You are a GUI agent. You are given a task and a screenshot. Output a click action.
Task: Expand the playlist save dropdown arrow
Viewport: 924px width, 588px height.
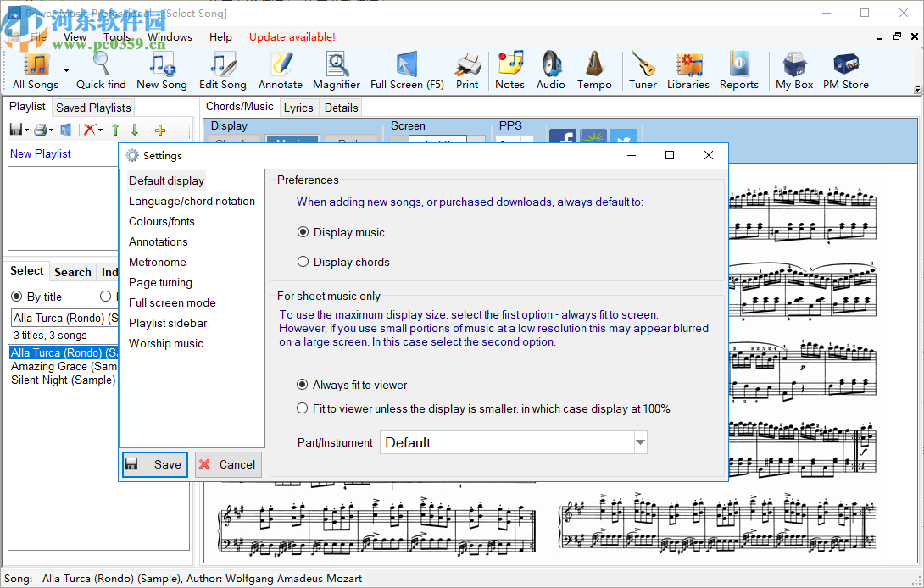(x=26, y=130)
